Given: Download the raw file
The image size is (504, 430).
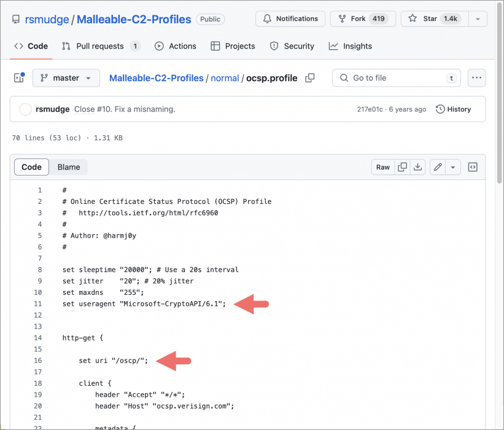Looking at the screenshot, I should pos(418,167).
